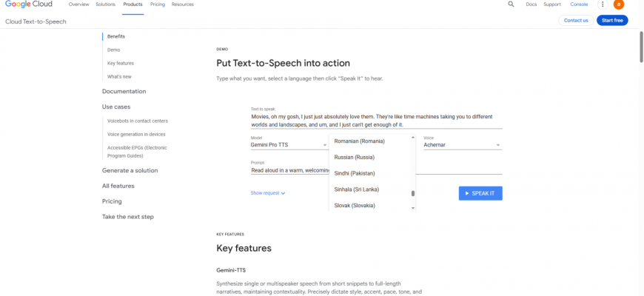This screenshot has width=644, height=296.
Task: Click the Text to speak input field
Action: pyautogui.click(x=376, y=120)
